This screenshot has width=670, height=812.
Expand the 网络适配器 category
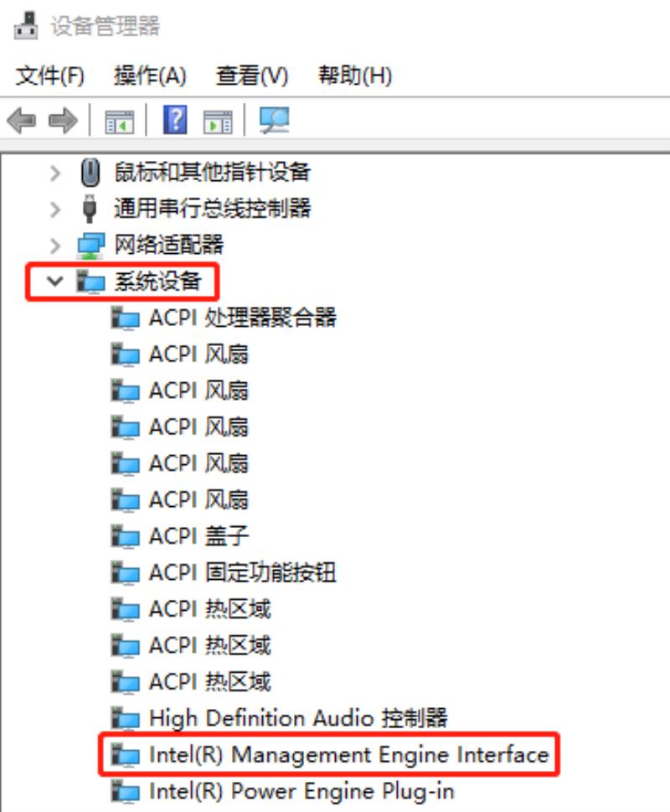click(54, 246)
